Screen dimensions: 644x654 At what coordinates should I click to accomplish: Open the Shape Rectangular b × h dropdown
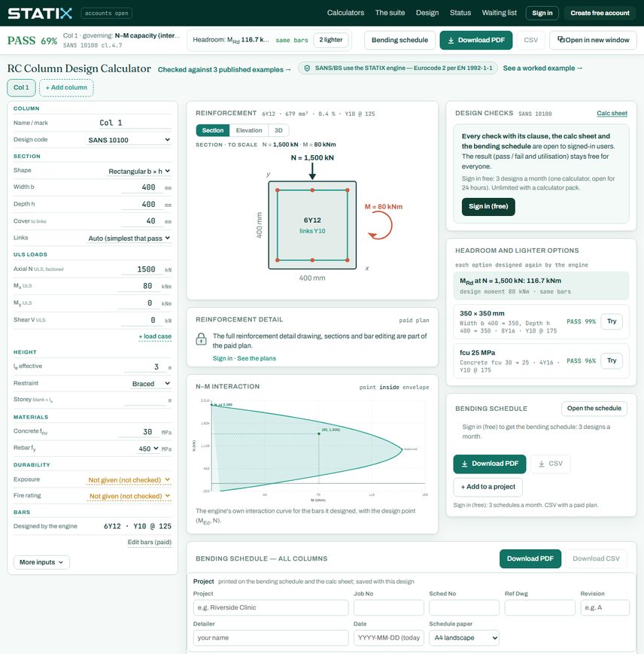[x=138, y=171]
